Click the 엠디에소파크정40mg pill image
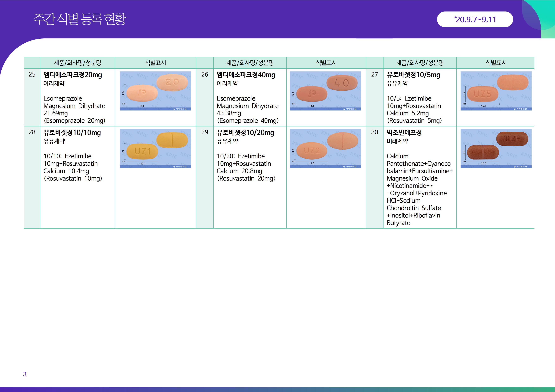The height and width of the screenshot is (392, 555). click(325, 91)
